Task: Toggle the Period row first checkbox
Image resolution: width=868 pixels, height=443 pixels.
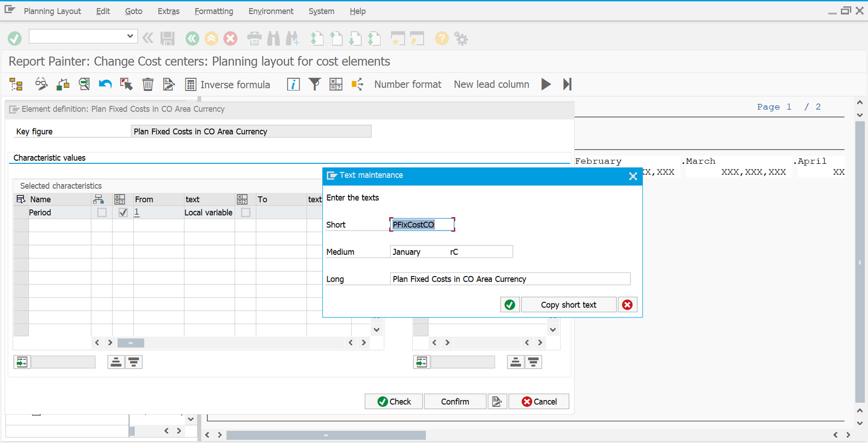Action: (102, 212)
